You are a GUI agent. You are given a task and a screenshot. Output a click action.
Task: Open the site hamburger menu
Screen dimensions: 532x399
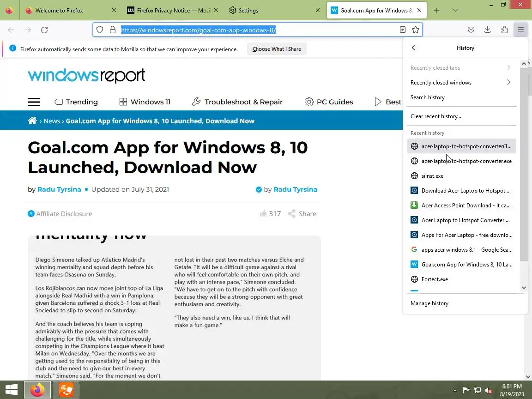pyautogui.click(x=34, y=102)
